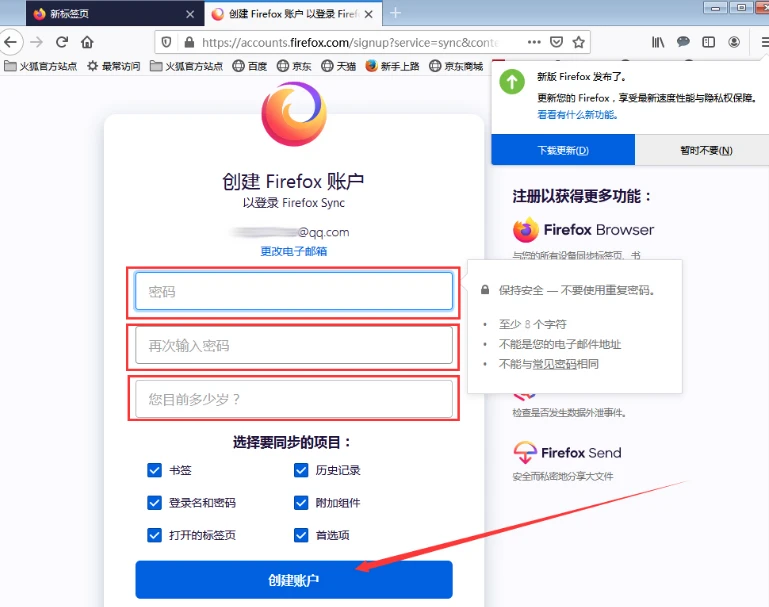
Task: Click 常见密码 link in password tips
Action: [x=554, y=364]
